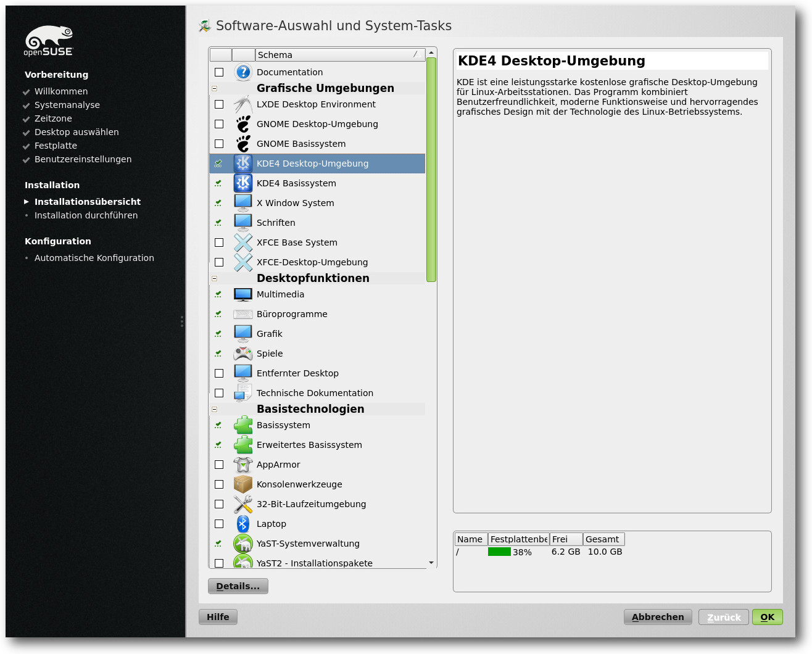812x654 pixels.
Task: Click the Frei column header
Action: (x=566, y=539)
